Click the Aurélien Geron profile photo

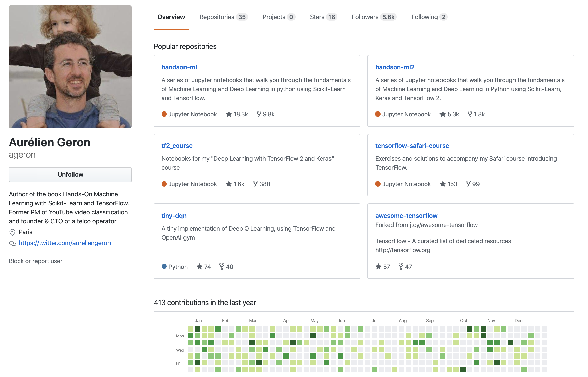click(70, 67)
